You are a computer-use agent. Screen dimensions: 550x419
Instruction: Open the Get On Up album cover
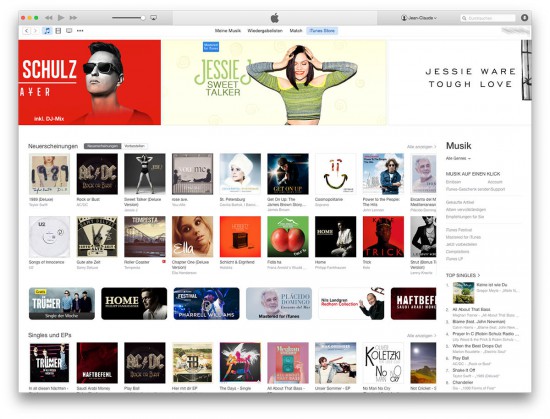tap(288, 174)
